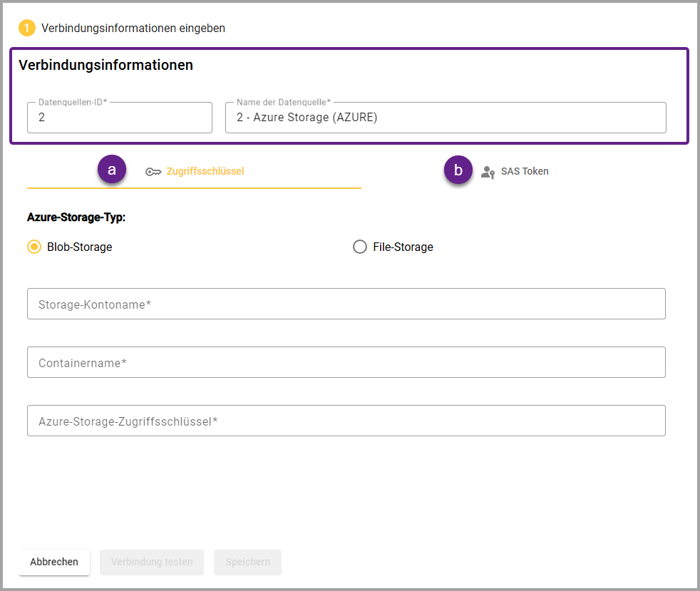The image size is (700, 591).
Task: Click the Storage-Kontoname text field
Action: (x=346, y=304)
